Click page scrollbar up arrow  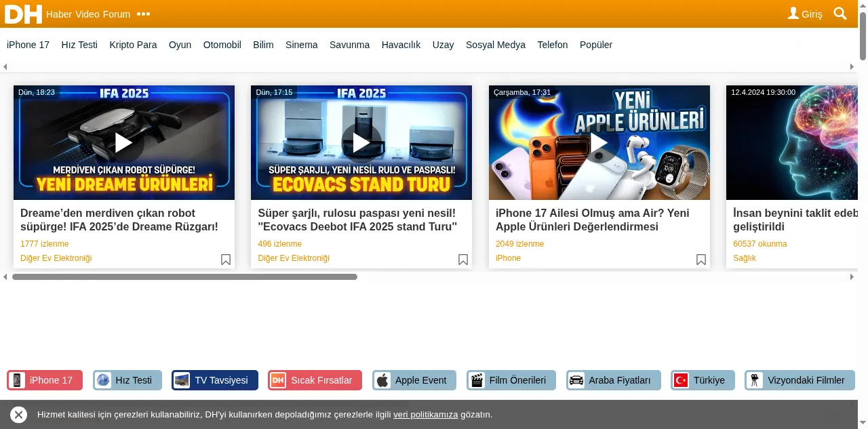coord(863,5)
